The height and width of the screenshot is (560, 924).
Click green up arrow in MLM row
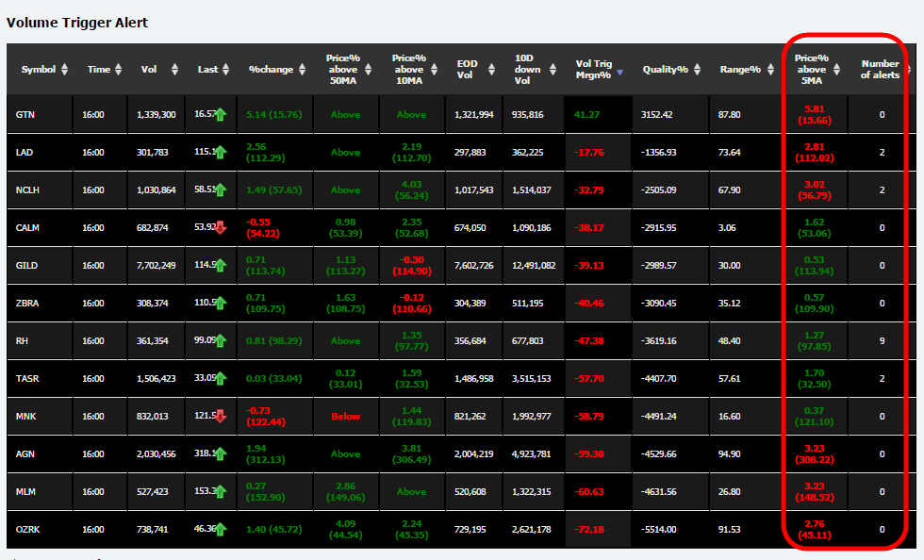[221, 491]
